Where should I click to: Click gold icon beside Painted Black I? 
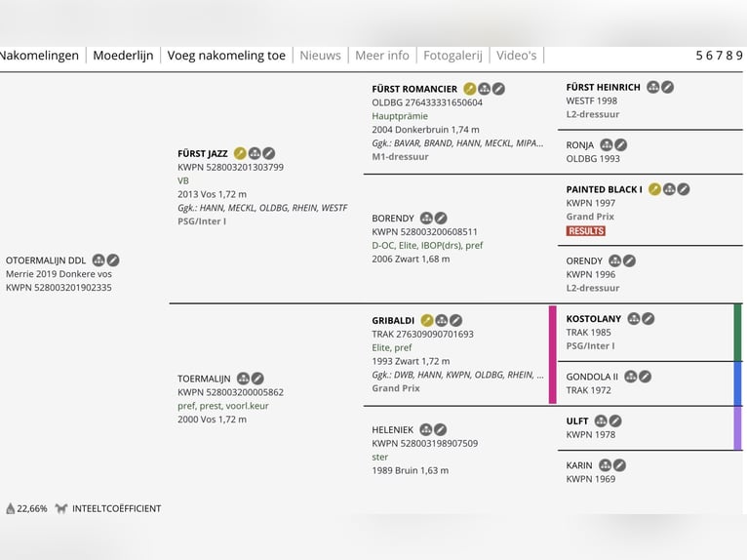pos(654,189)
